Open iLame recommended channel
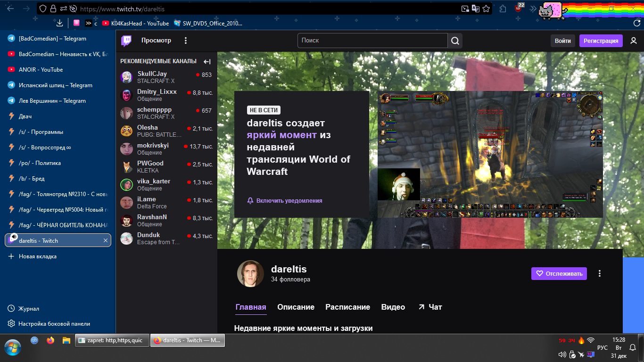 tap(166, 203)
